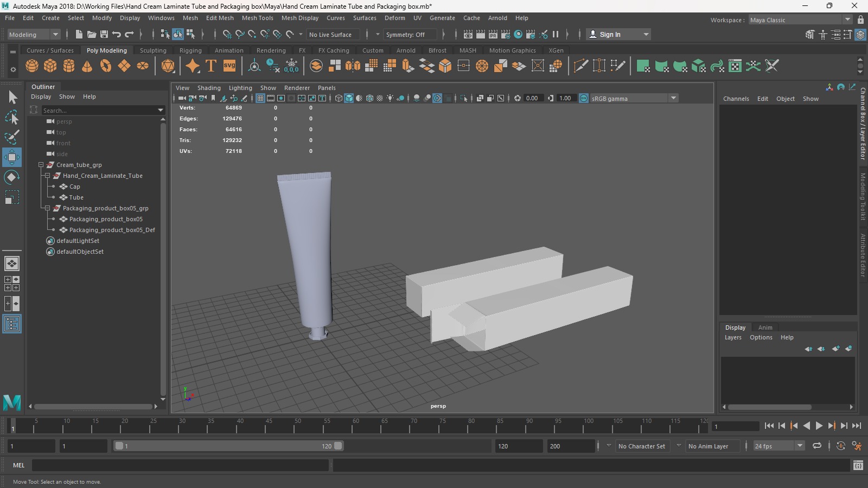This screenshot has height=488, width=868.
Task: Open the 24 fps frame rate dropdown
Action: click(x=778, y=446)
